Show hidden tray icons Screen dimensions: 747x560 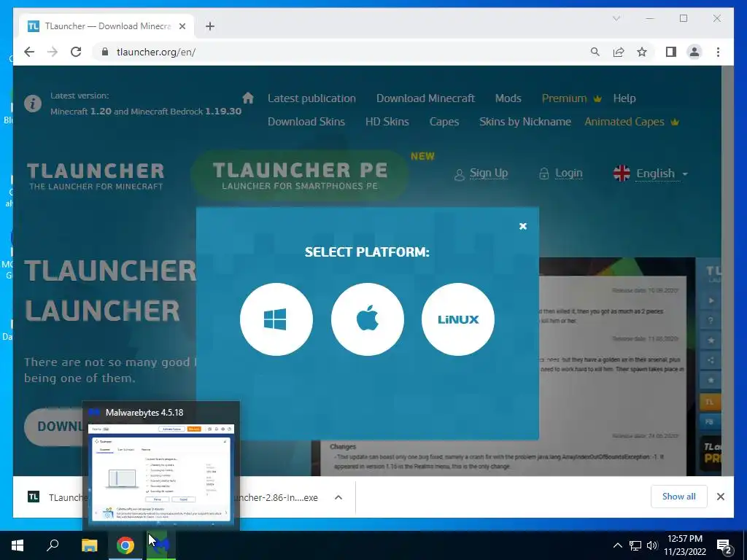point(617,545)
